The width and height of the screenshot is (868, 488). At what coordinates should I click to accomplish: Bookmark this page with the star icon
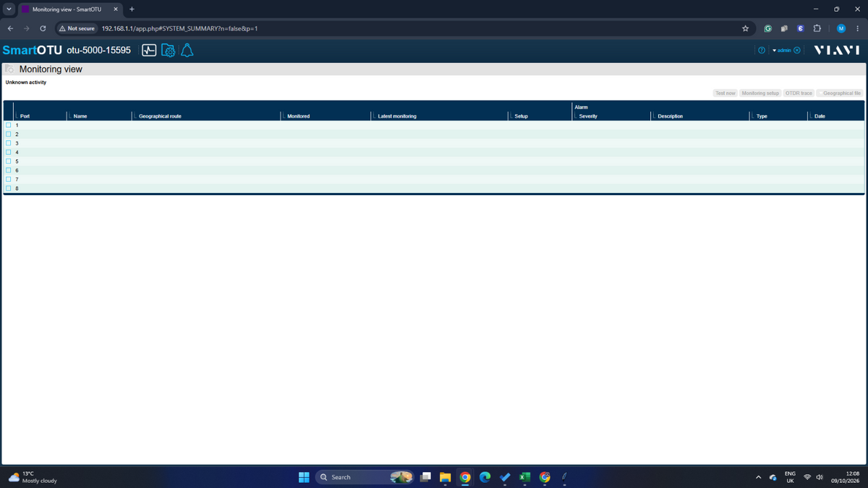tap(746, 29)
